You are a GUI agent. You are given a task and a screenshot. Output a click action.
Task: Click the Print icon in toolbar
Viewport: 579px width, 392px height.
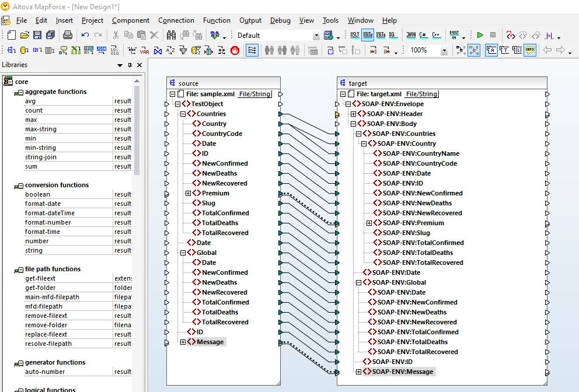coord(67,36)
